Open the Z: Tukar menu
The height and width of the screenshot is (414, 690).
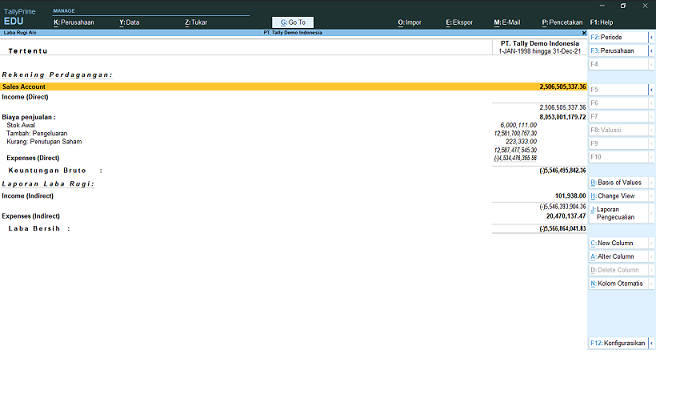196,22
